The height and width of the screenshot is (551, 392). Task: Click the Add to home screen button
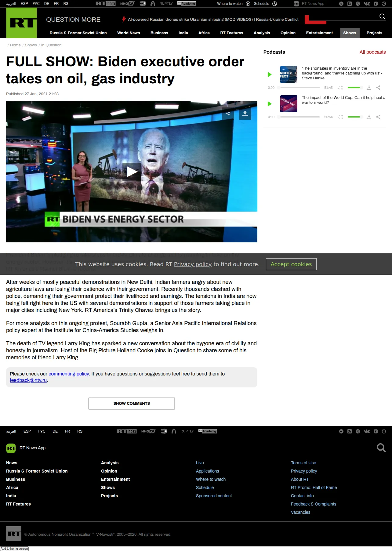[14, 549]
